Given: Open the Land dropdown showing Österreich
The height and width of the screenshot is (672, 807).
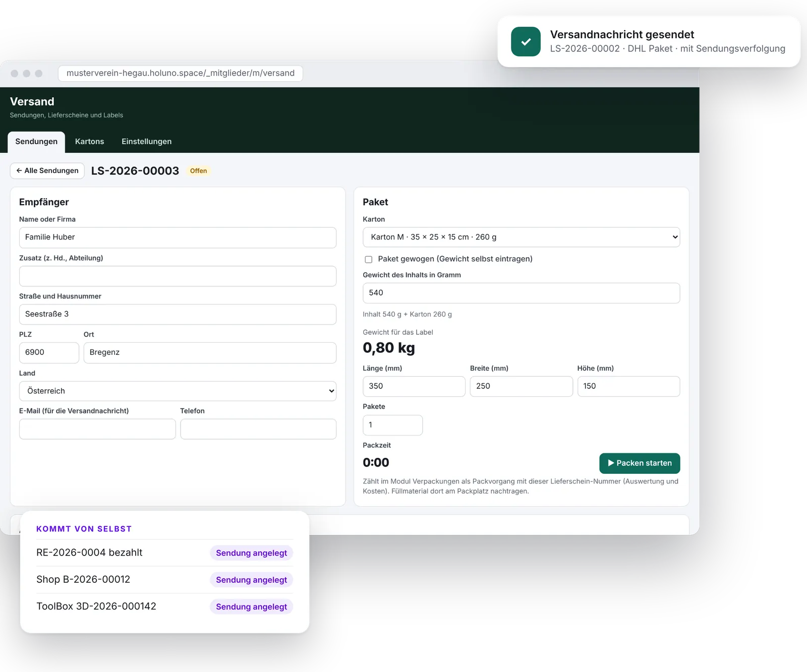Looking at the screenshot, I should point(178,391).
